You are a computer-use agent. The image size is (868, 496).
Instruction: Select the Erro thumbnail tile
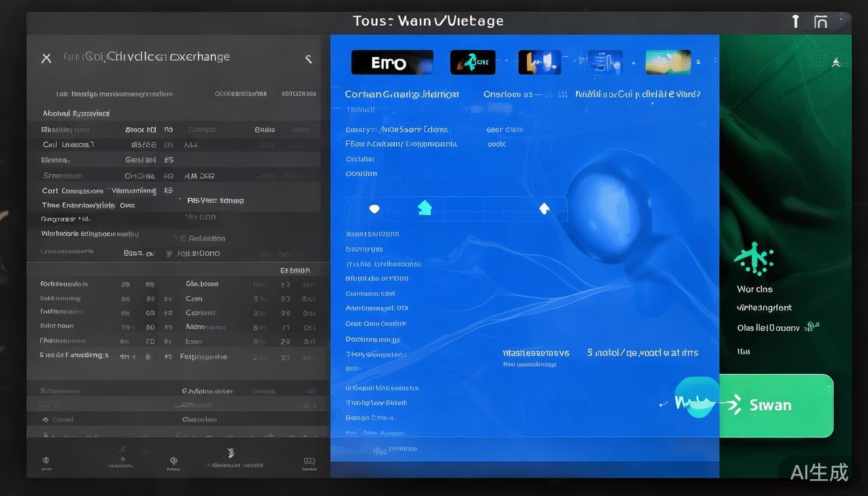click(392, 63)
